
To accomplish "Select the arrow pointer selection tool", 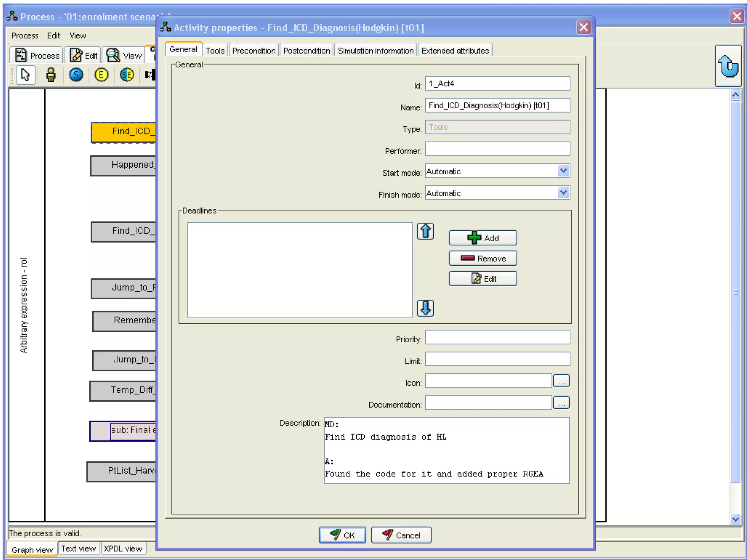I will point(25,75).
